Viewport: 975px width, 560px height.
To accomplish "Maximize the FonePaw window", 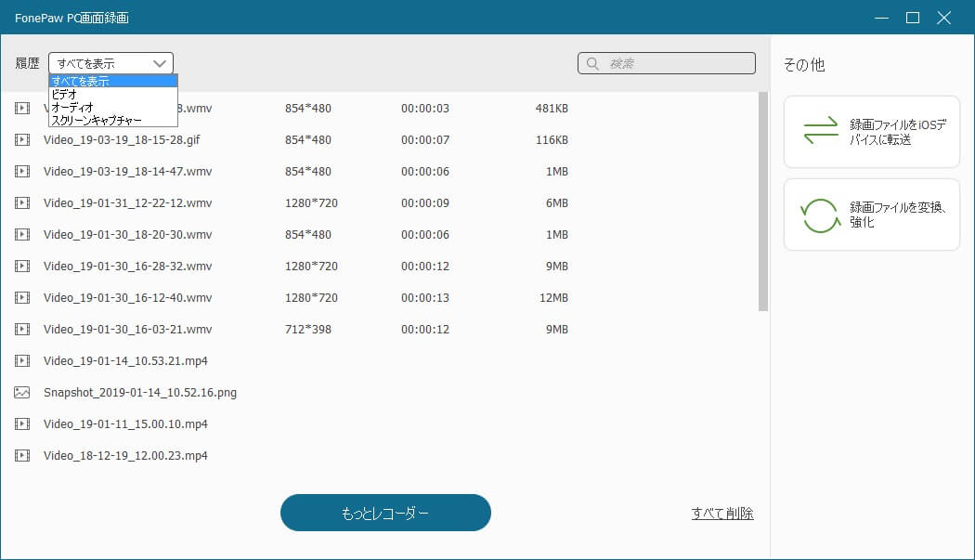I will [913, 18].
